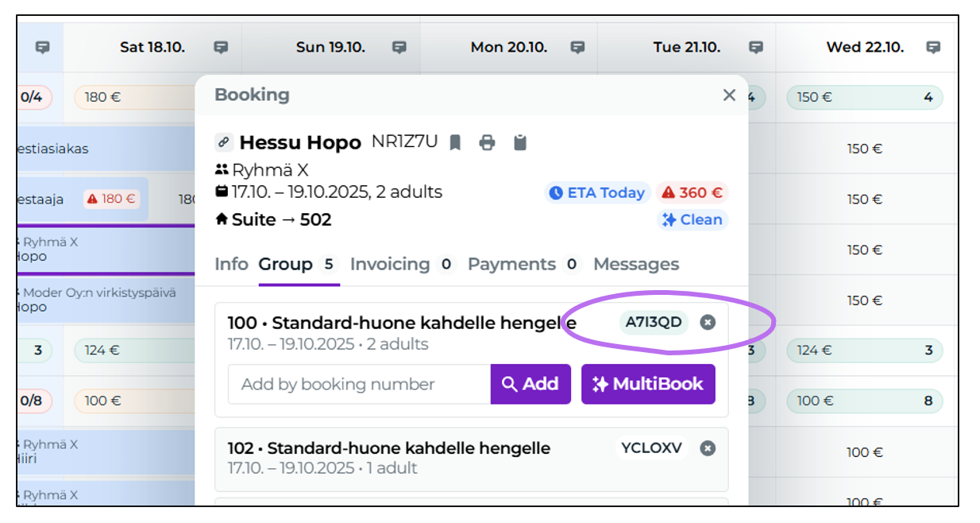Screen dimensions: 980x523
Task: Select the Sat 18.10. column header
Action: tap(152, 48)
